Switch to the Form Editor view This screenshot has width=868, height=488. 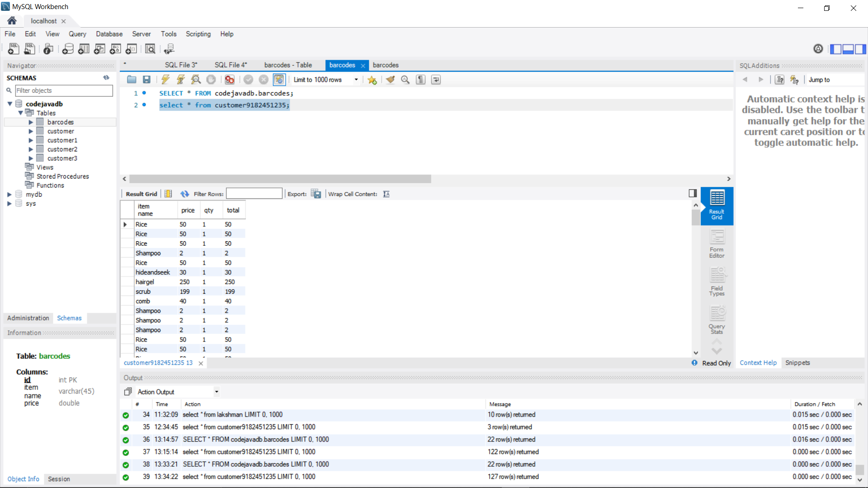click(x=717, y=244)
